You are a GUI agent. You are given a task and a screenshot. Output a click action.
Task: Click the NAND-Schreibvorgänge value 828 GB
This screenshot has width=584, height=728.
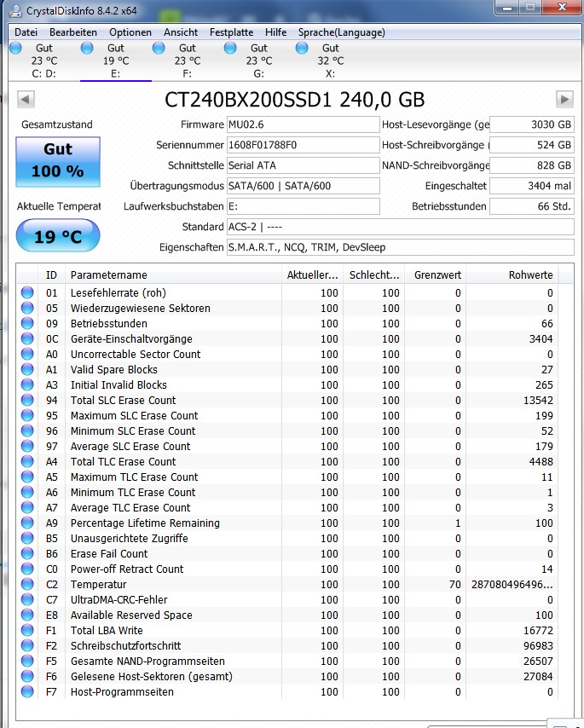[532, 165]
